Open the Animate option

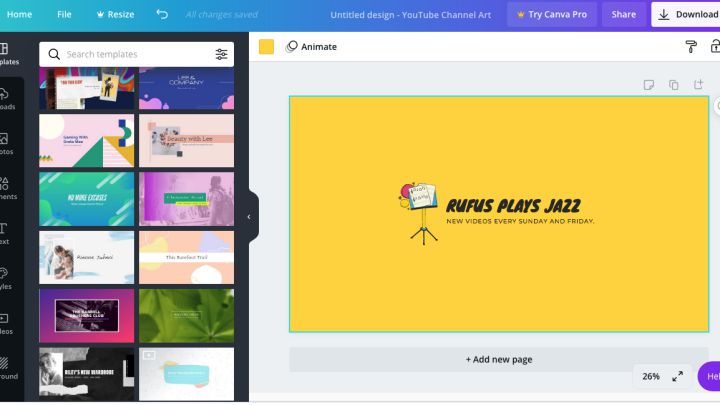click(x=311, y=46)
